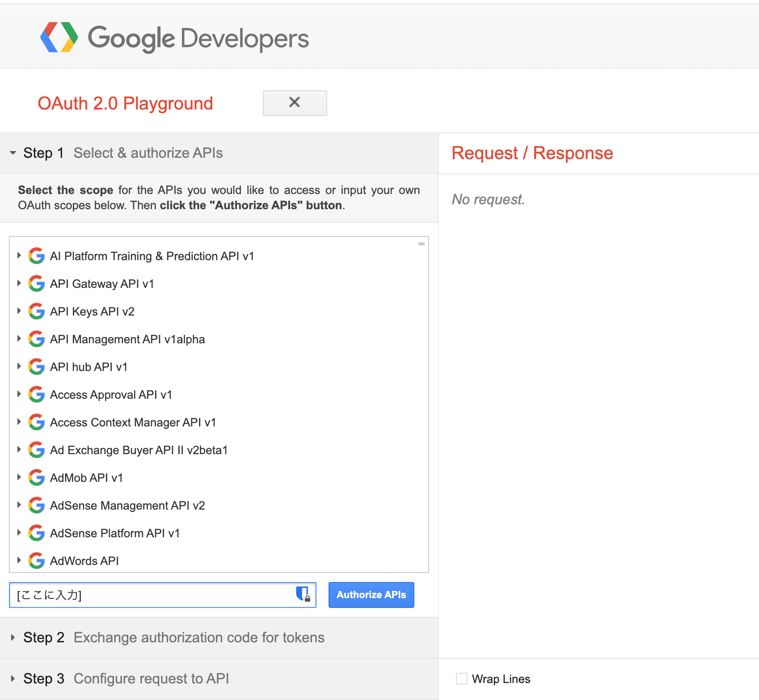Open Step 2 Exchange authorization code for tokens
Viewport: 759px width, 700px height.
219,637
